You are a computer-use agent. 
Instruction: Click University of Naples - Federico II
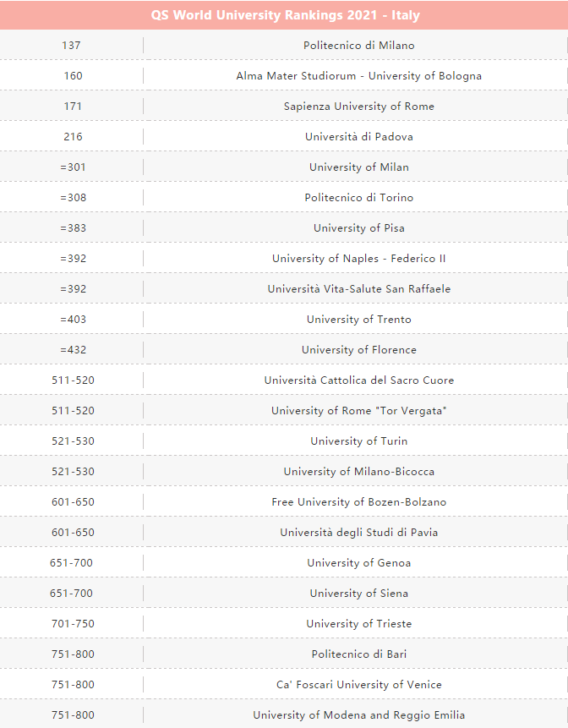pyautogui.click(x=358, y=259)
